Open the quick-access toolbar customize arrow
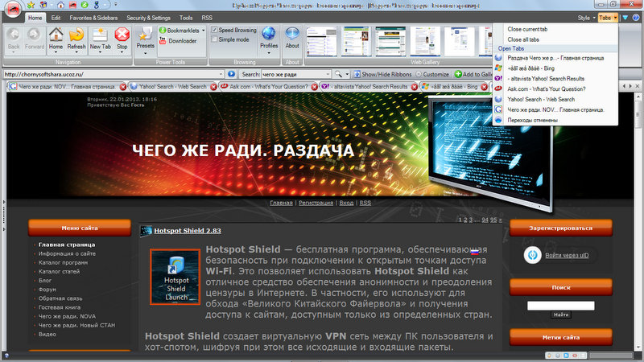644x362 pixels. click(116, 5)
